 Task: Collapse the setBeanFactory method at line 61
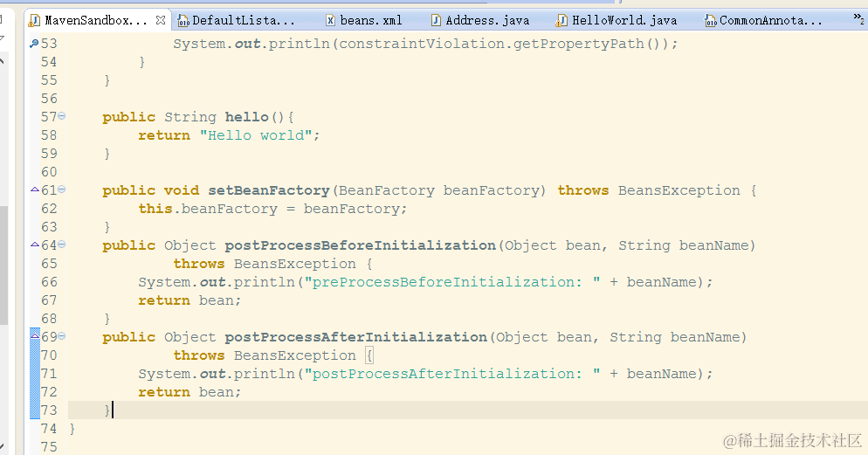[62, 190]
